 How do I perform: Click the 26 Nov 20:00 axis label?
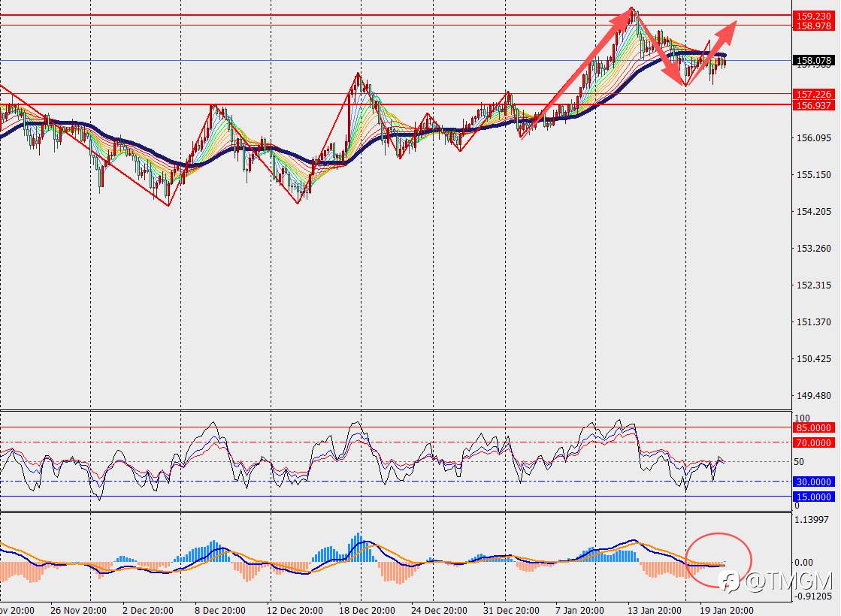coord(78,610)
